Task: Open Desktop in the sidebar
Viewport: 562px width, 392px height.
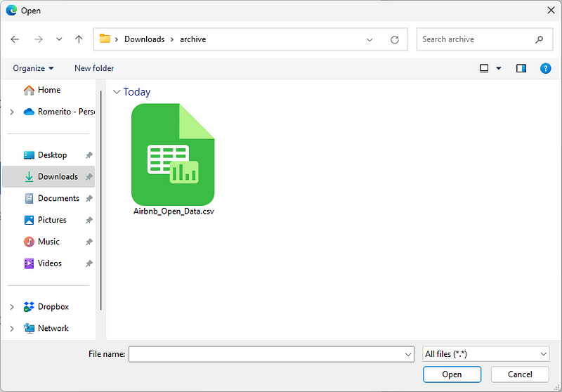Action: (x=45, y=155)
